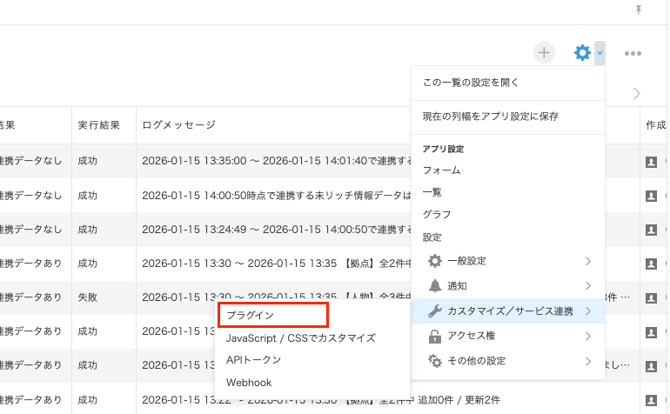Choose JavaScript / CSSでカスタマイズ

click(300, 338)
